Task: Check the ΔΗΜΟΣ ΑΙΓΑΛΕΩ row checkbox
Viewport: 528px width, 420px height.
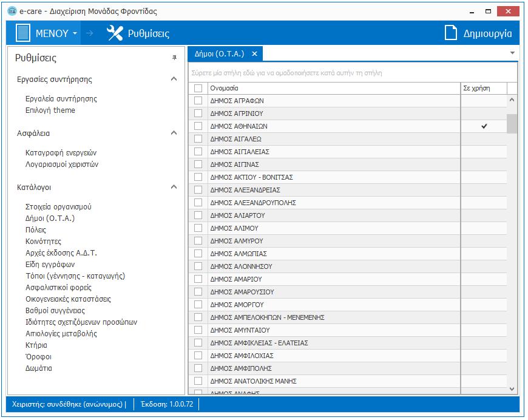Action: [198, 139]
